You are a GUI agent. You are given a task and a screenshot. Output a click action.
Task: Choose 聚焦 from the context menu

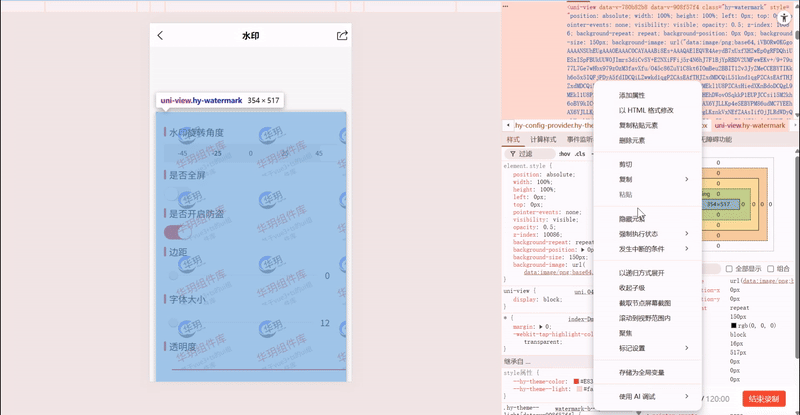pyautogui.click(x=648, y=333)
